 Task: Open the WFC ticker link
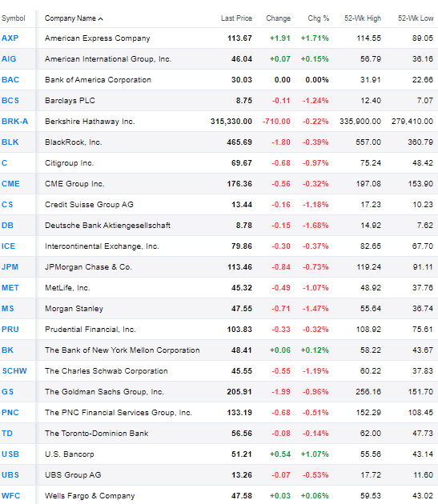[10, 496]
